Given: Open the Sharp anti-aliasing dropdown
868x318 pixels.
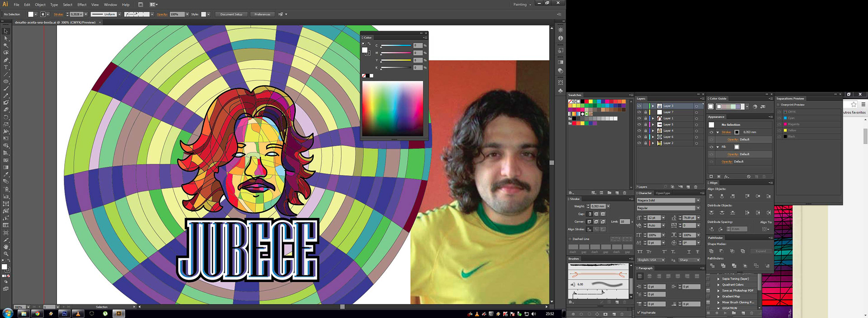Looking at the screenshot, I should pyautogui.click(x=689, y=260).
